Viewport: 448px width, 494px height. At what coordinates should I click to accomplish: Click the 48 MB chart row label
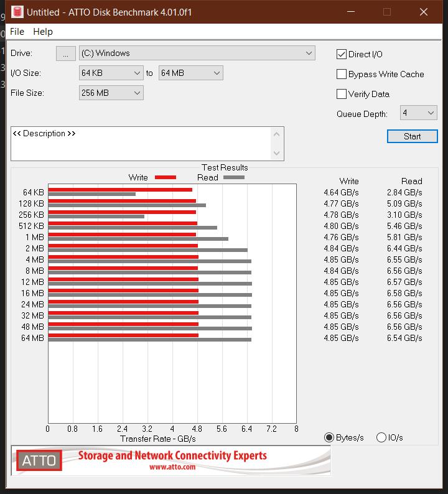[x=32, y=327]
